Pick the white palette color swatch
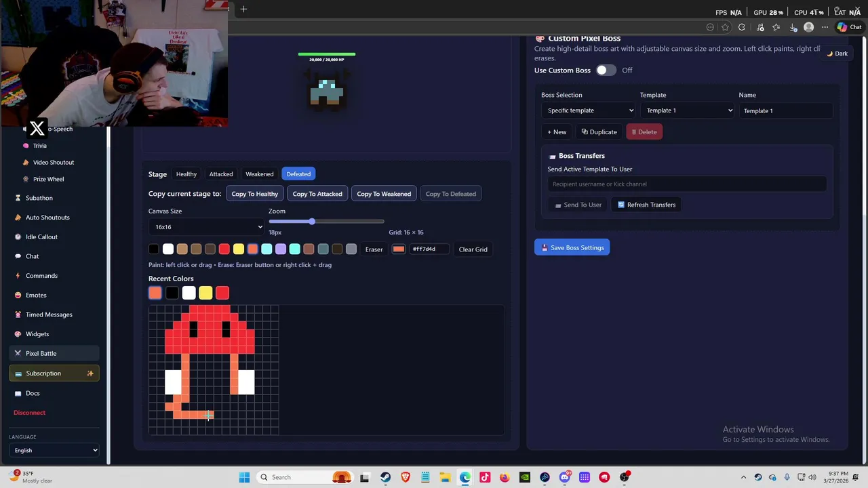This screenshot has height=488, width=868. tap(168, 249)
